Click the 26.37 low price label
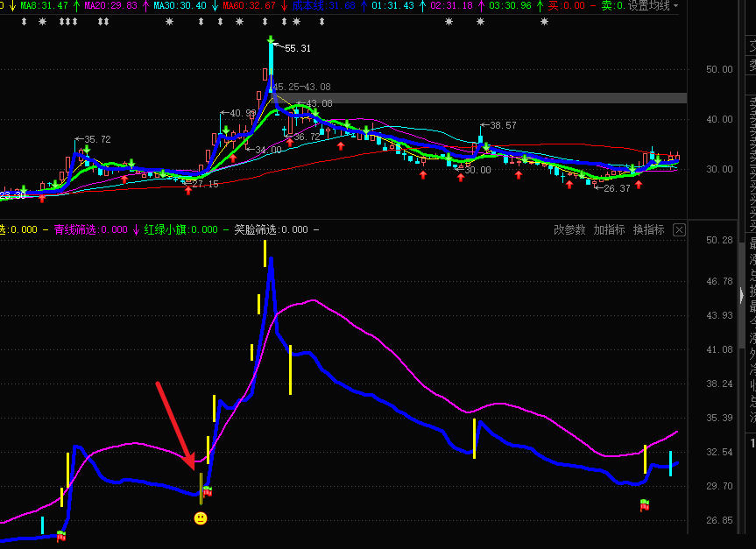This screenshot has width=756, height=549. 617,188
